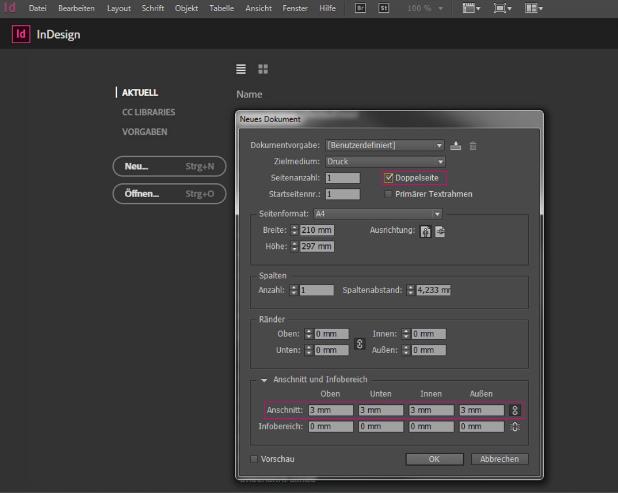Click the Spalten Anzahl stepper arrows

[294, 290]
